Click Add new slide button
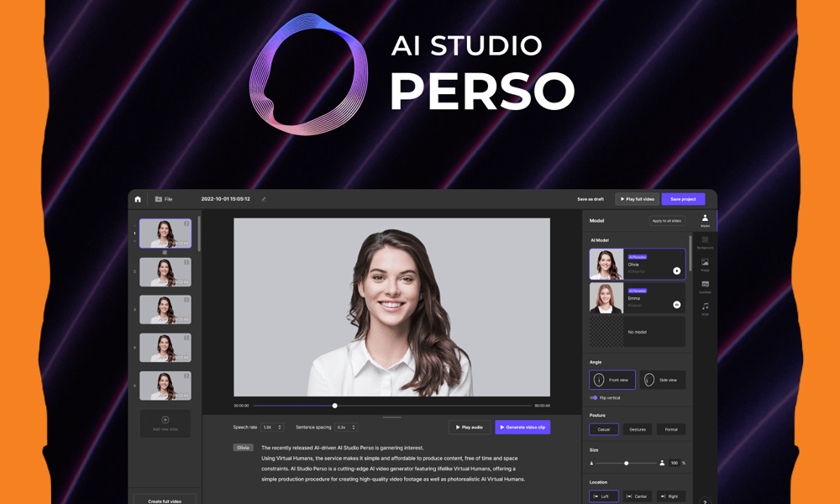 (x=165, y=423)
